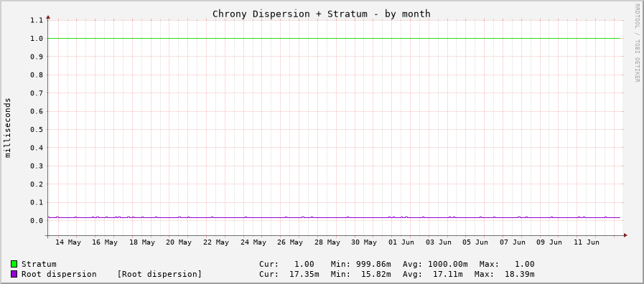Click the chart title 'Chrony Dispersion + Stratum - by month'
The width and height of the screenshot is (644, 284).
coord(321,14)
